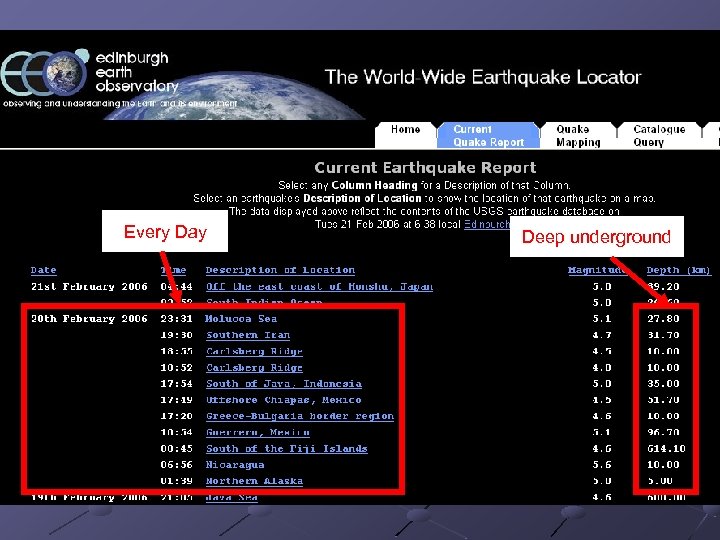720x540 pixels.
Task: Click depth 614.10 for South of Fiji Islands
Action: [666, 449]
